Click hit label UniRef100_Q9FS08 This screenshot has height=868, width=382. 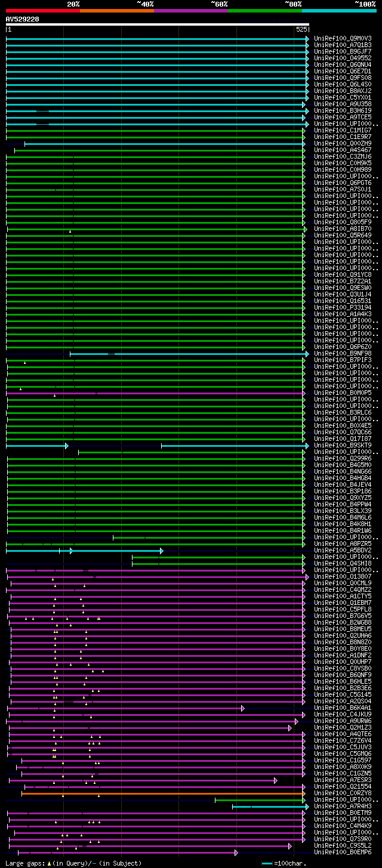pos(343,78)
